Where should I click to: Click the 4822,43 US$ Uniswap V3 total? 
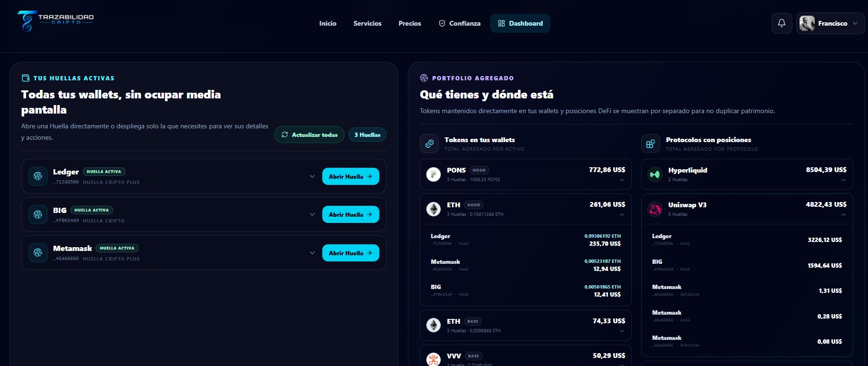tap(826, 204)
